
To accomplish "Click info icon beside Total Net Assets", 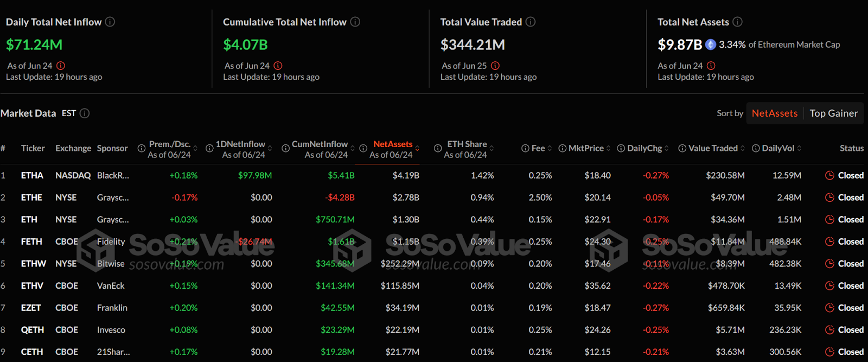I will point(737,22).
